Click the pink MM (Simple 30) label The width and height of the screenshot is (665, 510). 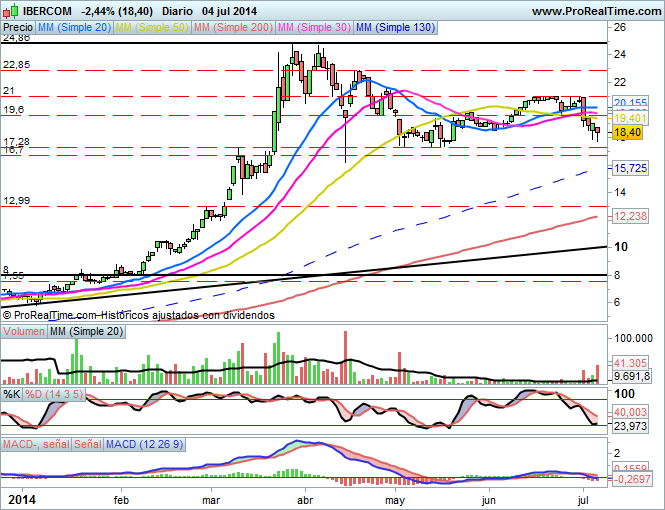(x=314, y=28)
